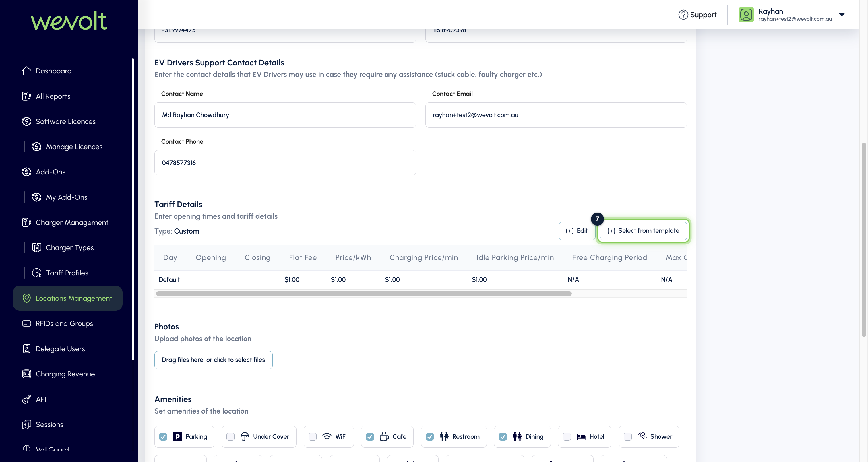This screenshot has width=868, height=462.
Task: Click Select from template button
Action: coord(643,231)
